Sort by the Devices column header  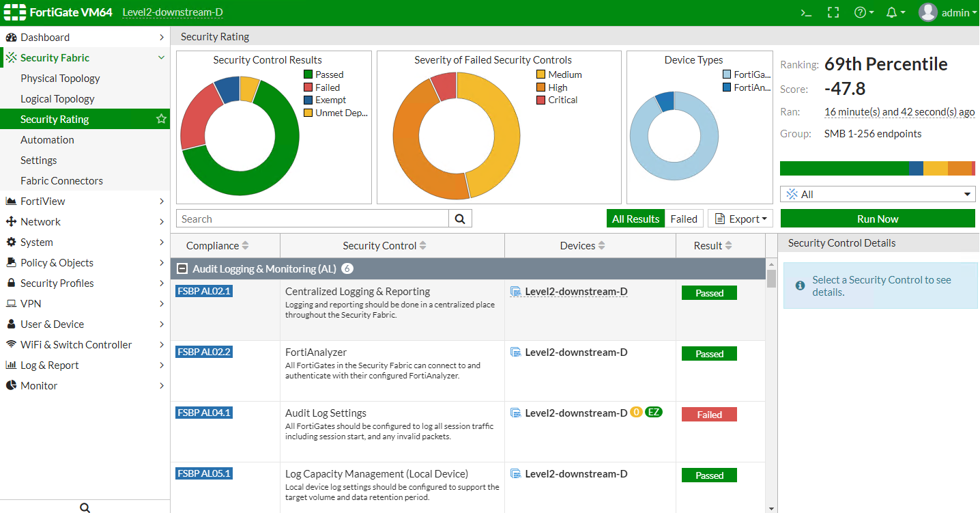click(583, 246)
